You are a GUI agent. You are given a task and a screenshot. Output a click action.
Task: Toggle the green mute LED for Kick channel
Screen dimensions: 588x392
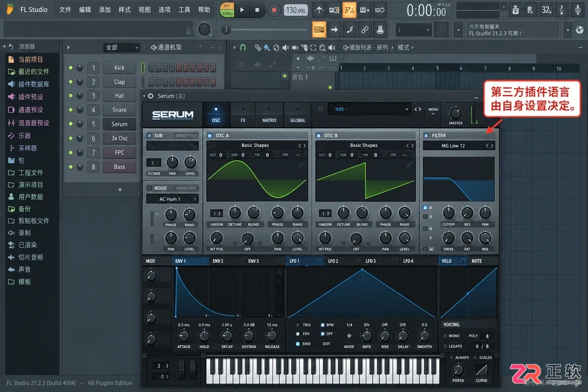[71, 67]
